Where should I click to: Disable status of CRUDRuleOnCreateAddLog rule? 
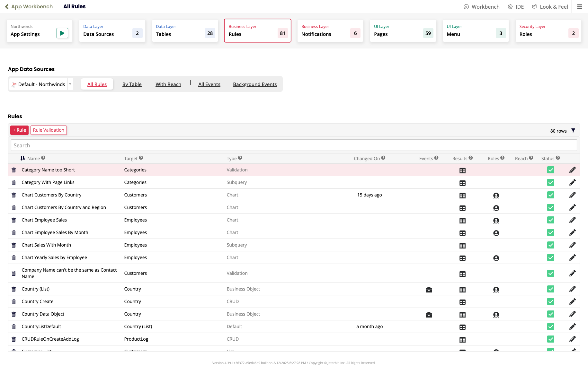point(551,339)
